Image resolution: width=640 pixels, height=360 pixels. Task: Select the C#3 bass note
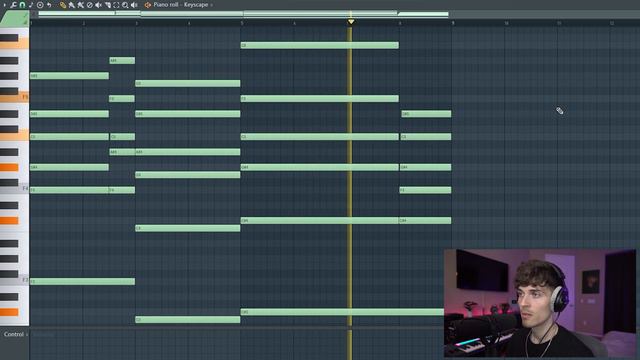(342, 312)
